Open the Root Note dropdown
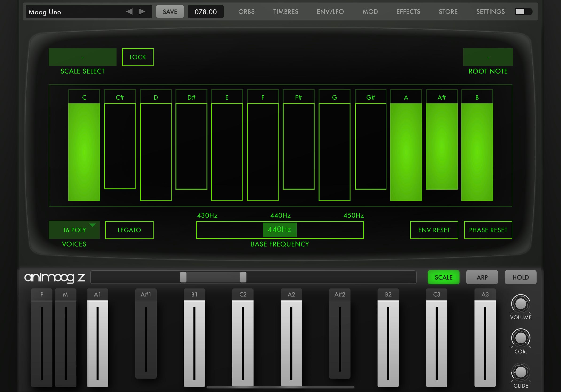Screen dimensions: 561x392 tap(488, 57)
